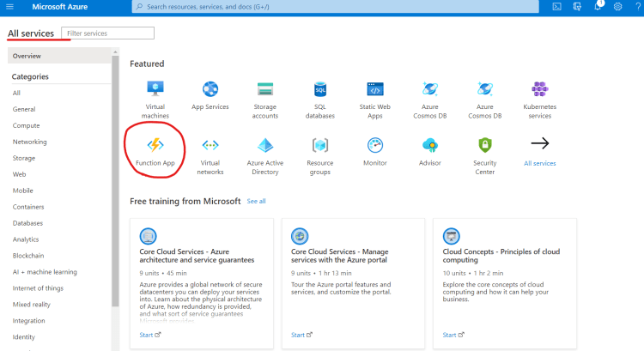Open Security Center
644x351 pixels.
point(484,156)
